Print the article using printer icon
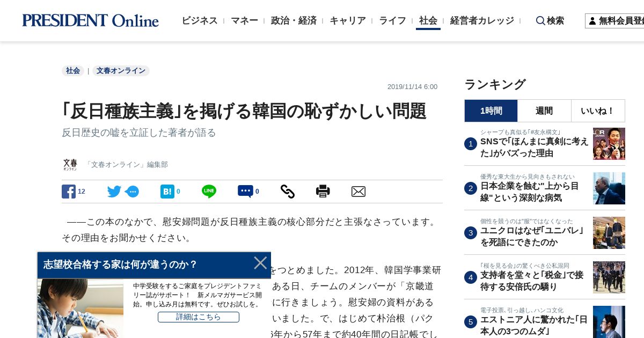 pyautogui.click(x=323, y=192)
